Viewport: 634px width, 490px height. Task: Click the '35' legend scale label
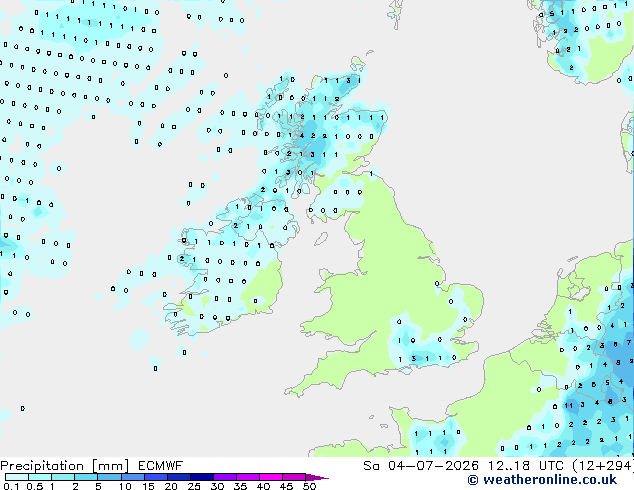(x=240, y=486)
